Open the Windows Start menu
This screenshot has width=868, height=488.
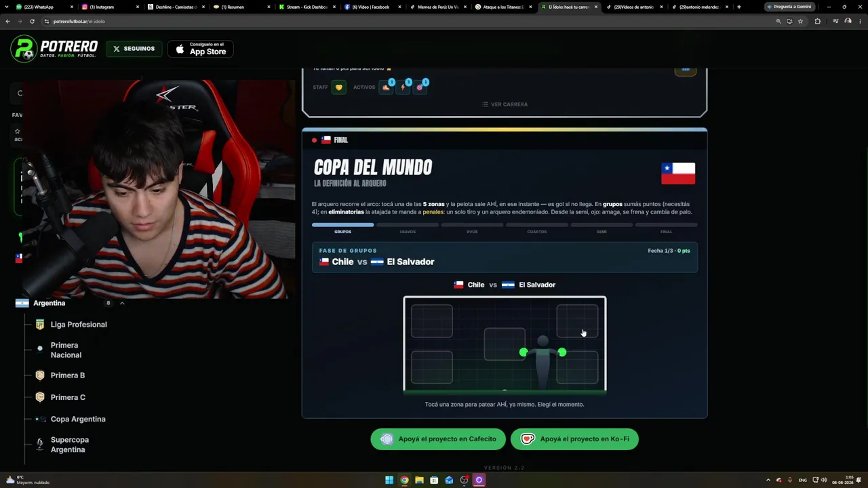click(389, 480)
